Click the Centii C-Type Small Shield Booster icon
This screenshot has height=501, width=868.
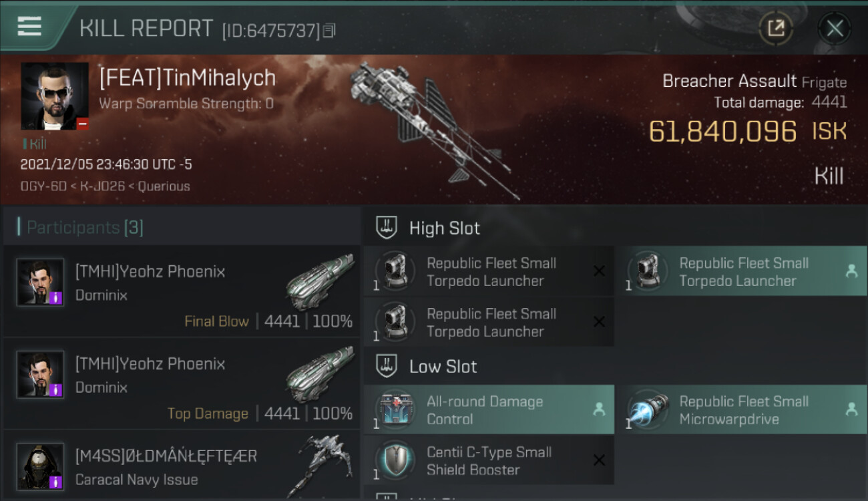tap(395, 461)
